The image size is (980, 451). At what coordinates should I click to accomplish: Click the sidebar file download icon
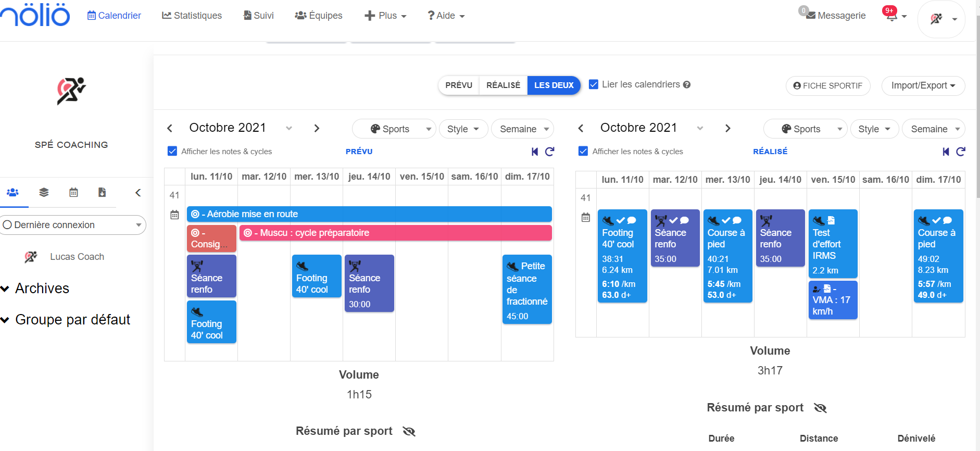(x=102, y=192)
